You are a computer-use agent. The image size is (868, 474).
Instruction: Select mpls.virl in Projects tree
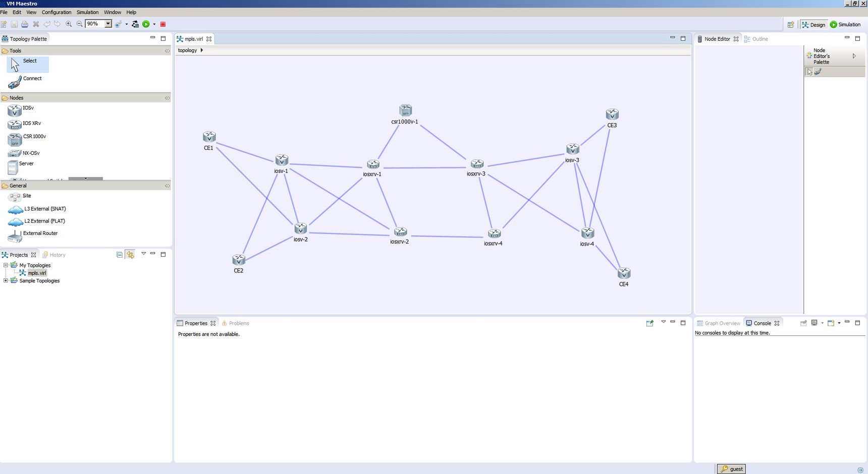point(37,273)
